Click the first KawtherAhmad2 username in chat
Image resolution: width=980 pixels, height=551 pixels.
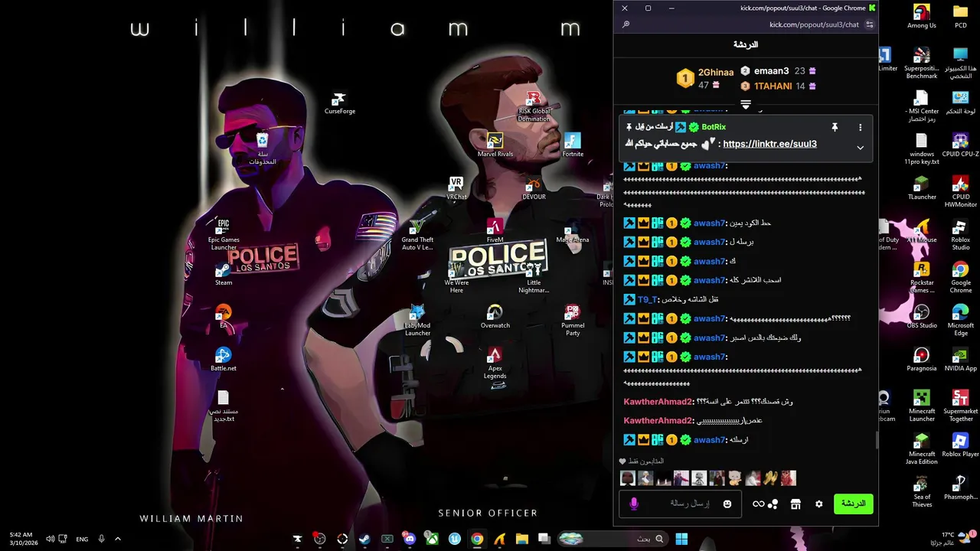point(658,402)
